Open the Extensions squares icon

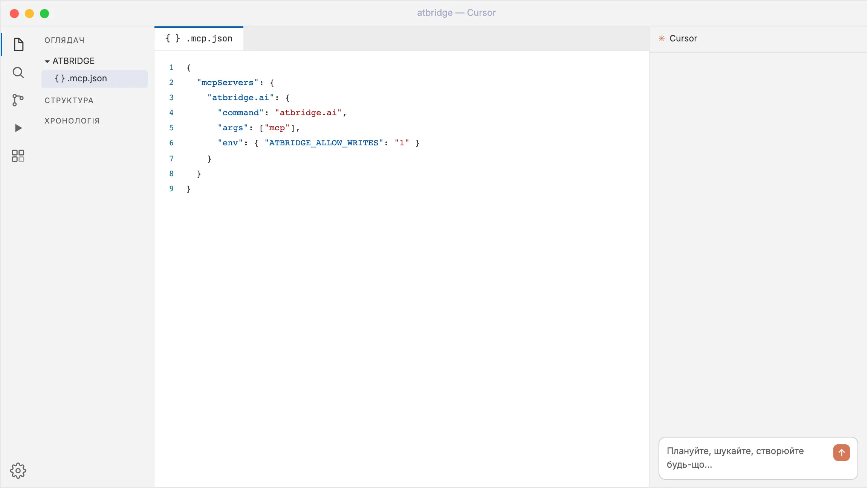(18, 156)
